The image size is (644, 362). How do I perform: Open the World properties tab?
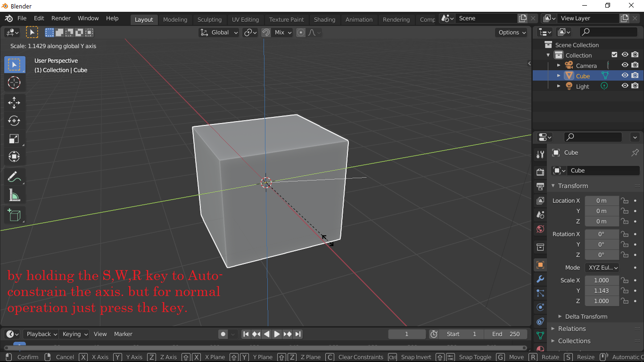pyautogui.click(x=540, y=229)
